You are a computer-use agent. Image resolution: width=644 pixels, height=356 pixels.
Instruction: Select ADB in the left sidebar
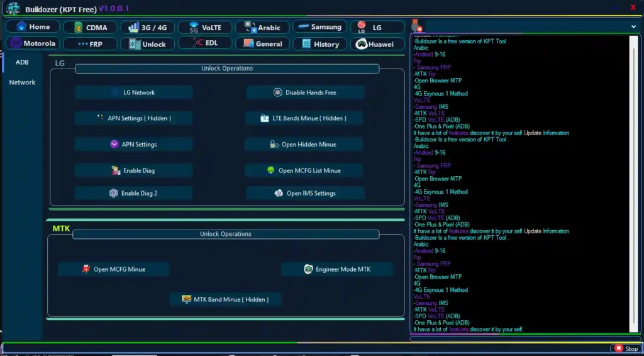pos(22,62)
